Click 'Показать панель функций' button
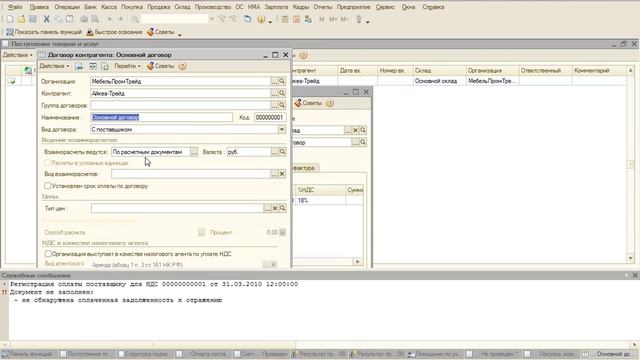 44,32
